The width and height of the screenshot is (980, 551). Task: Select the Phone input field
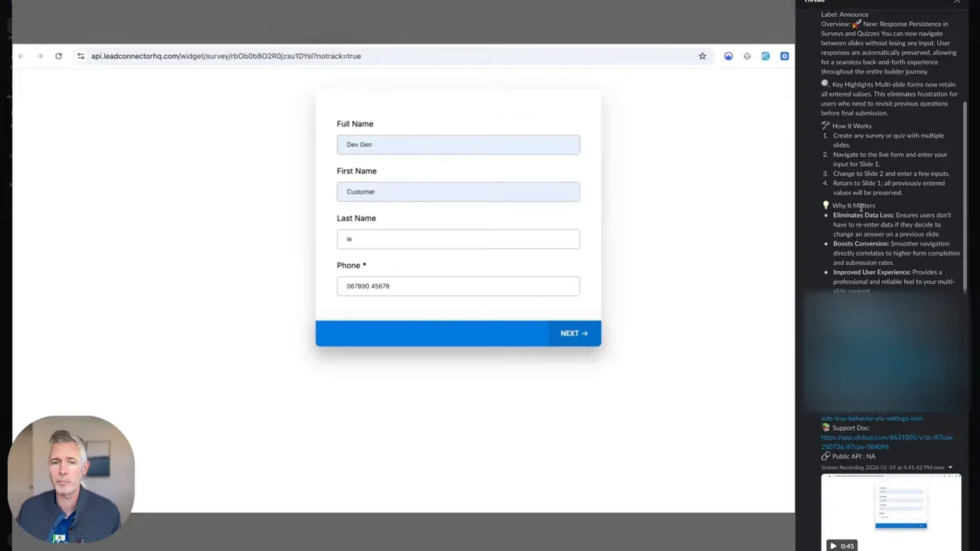coord(458,285)
